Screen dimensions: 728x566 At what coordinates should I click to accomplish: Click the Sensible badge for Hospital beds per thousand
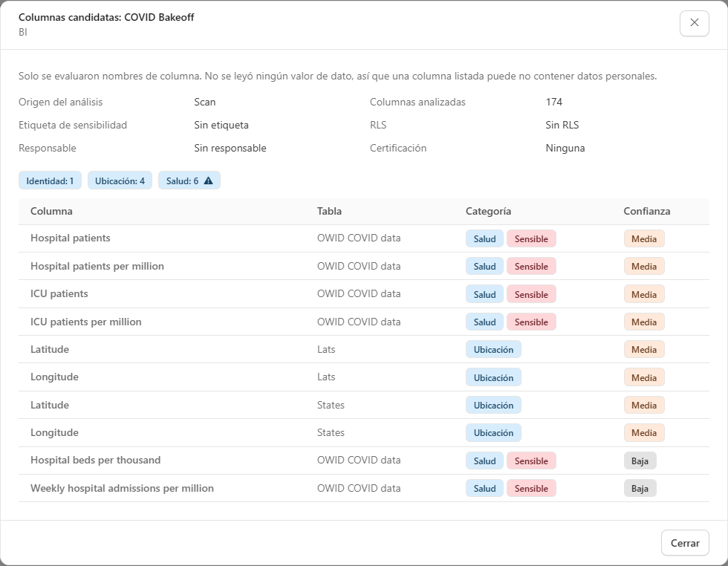[531, 461]
